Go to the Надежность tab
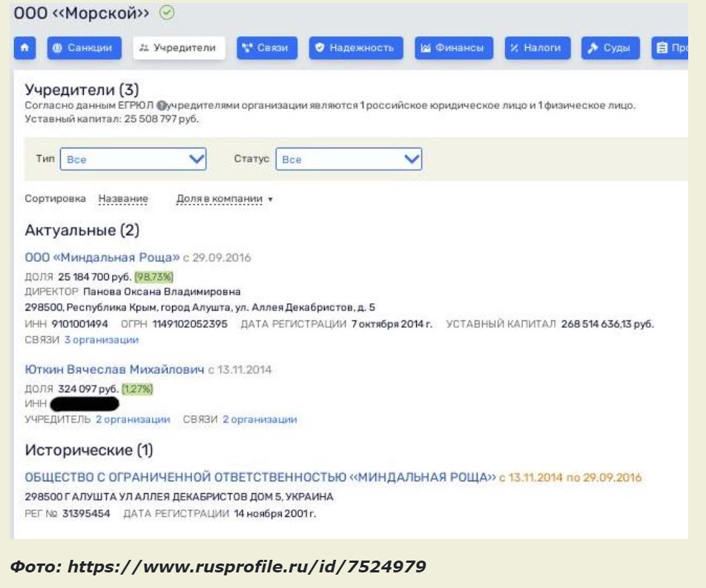The image size is (706, 588). coord(355,48)
